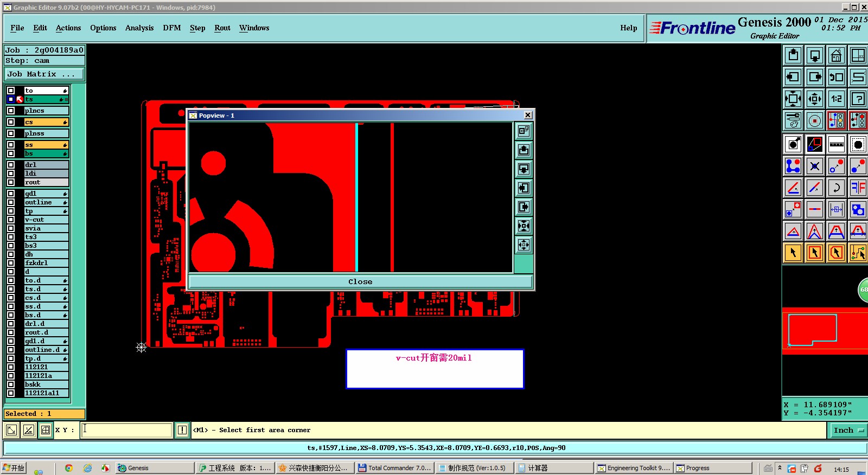Viewport: 868px width, 475px height.
Task: Click the Popview pan left icon
Action: 524,188
